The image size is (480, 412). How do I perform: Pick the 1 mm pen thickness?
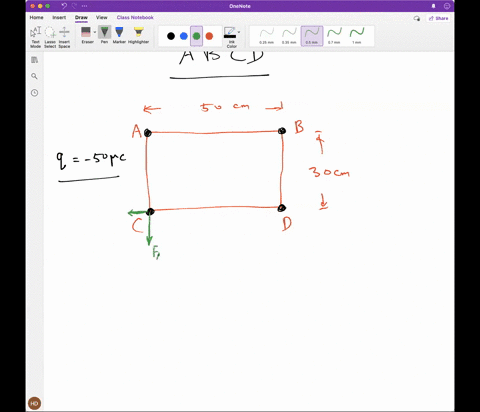tap(357, 36)
